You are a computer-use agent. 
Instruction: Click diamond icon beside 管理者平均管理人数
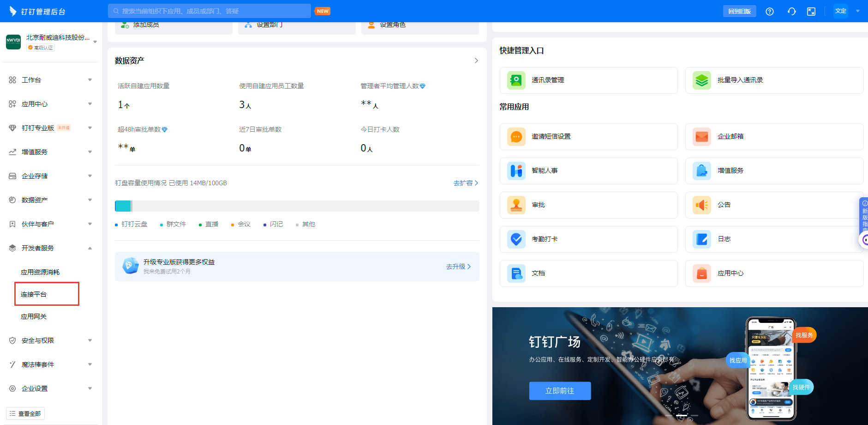point(423,86)
